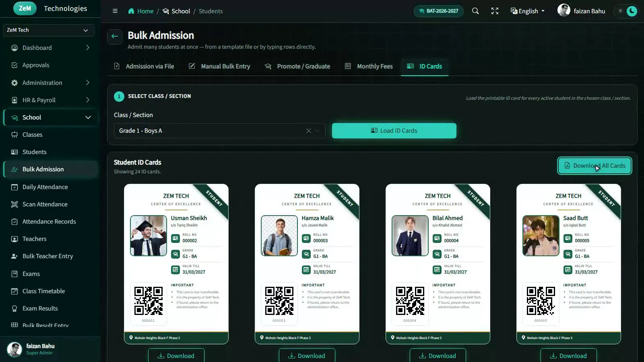Viewport: 644px width, 362px height.
Task: Click Usman Sheikh's photo thumbnail
Action: click(149, 236)
